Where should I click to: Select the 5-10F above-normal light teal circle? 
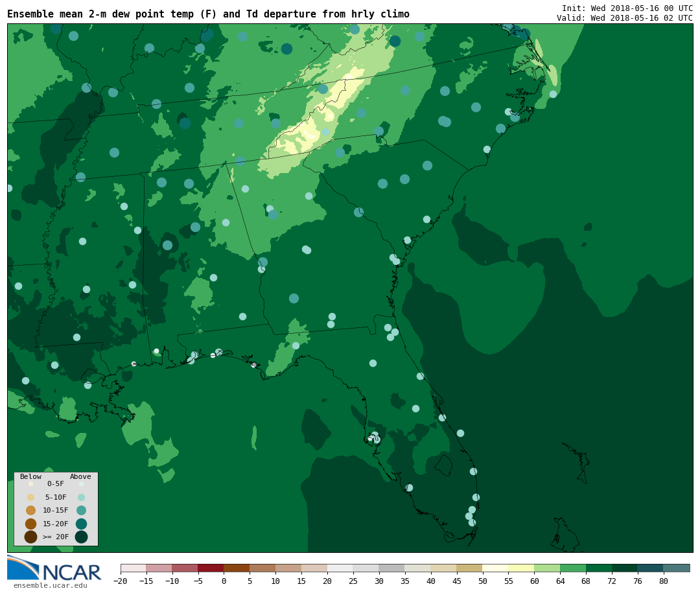pos(81,497)
